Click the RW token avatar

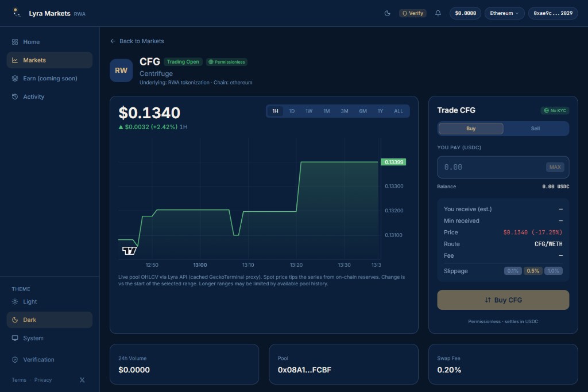coord(121,70)
